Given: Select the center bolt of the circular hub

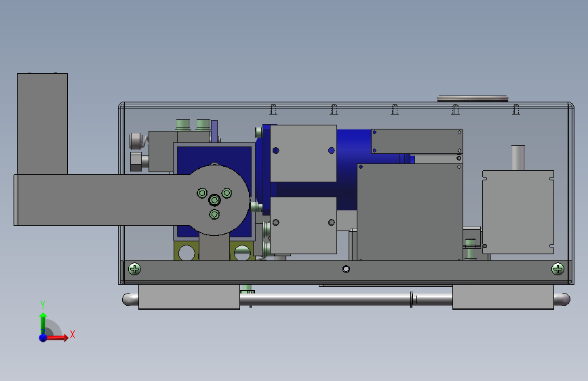Looking at the screenshot, I should 214,200.
